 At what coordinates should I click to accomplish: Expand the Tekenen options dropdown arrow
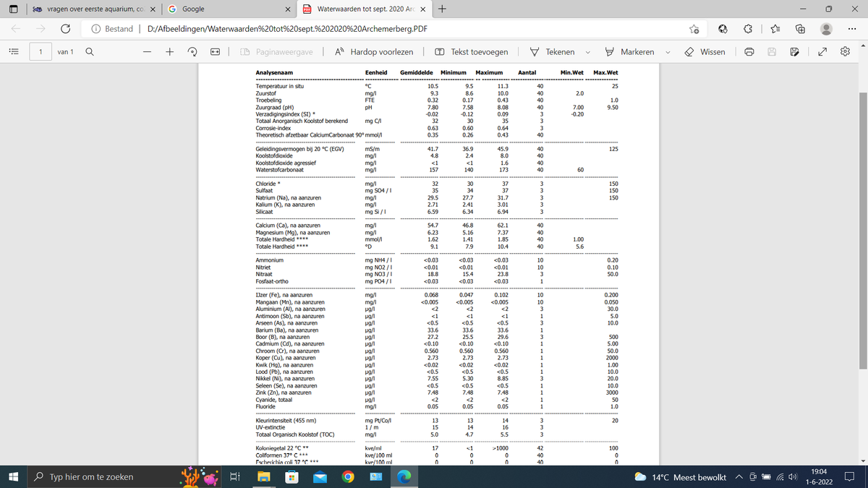588,52
